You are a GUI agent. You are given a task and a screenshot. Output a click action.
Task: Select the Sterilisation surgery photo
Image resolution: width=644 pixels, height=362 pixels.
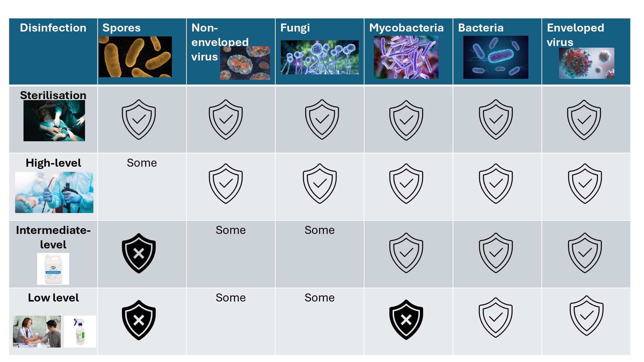pyautogui.click(x=54, y=121)
